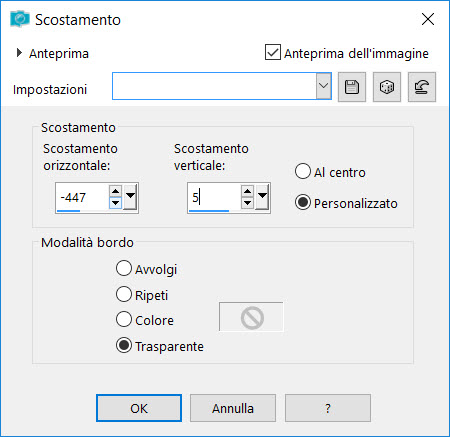Click the OK button
Screen dimensions: 450x437
point(139,408)
